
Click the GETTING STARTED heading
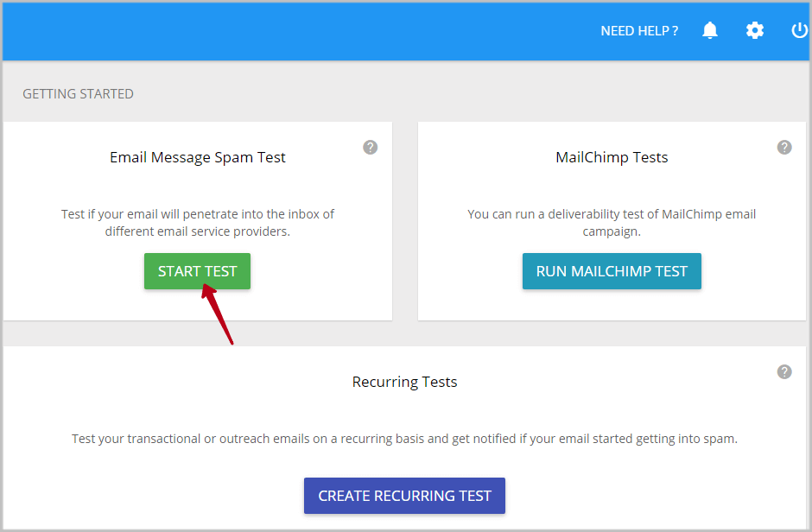tap(79, 93)
